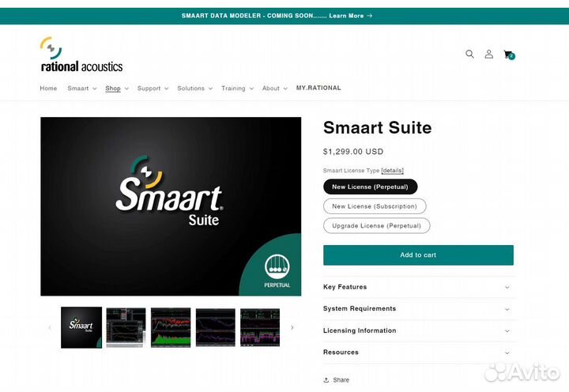Viewport: 569px width, 392px height.
Task: Select the fourth dark graph thumbnail
Action: [x=216, y=327]
